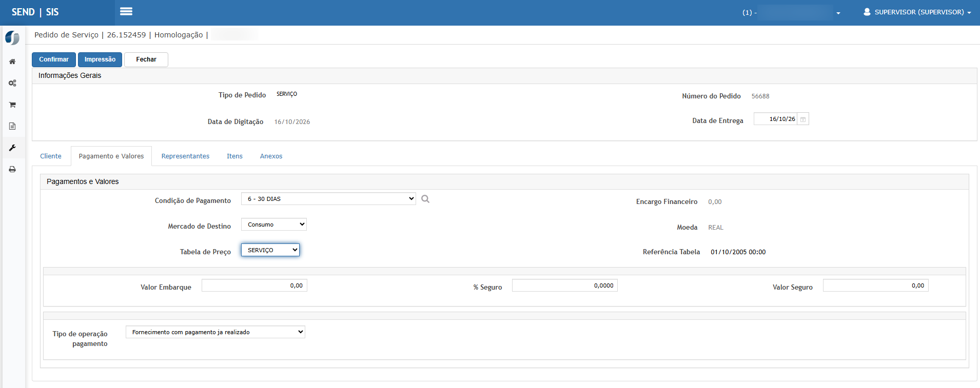Click the Impressão button

[x=100, y=59]
